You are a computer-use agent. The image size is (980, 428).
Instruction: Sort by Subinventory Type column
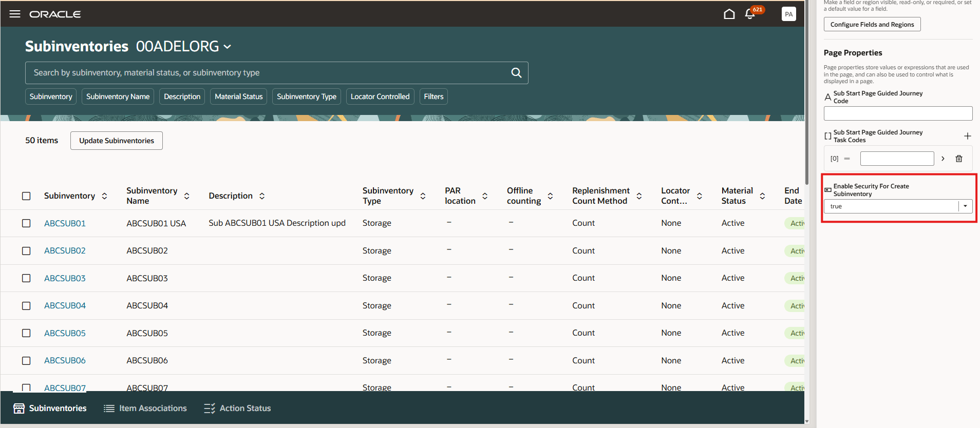point(423,196)
